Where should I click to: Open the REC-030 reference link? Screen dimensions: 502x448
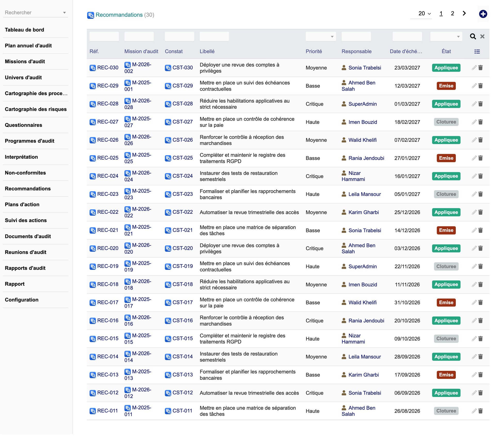click(x=108, y=68)
